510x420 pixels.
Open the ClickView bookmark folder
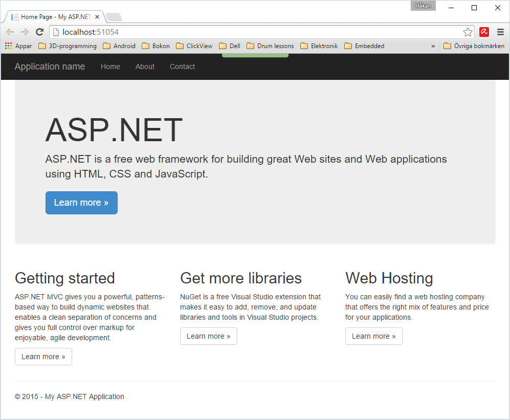pos(194,46)
